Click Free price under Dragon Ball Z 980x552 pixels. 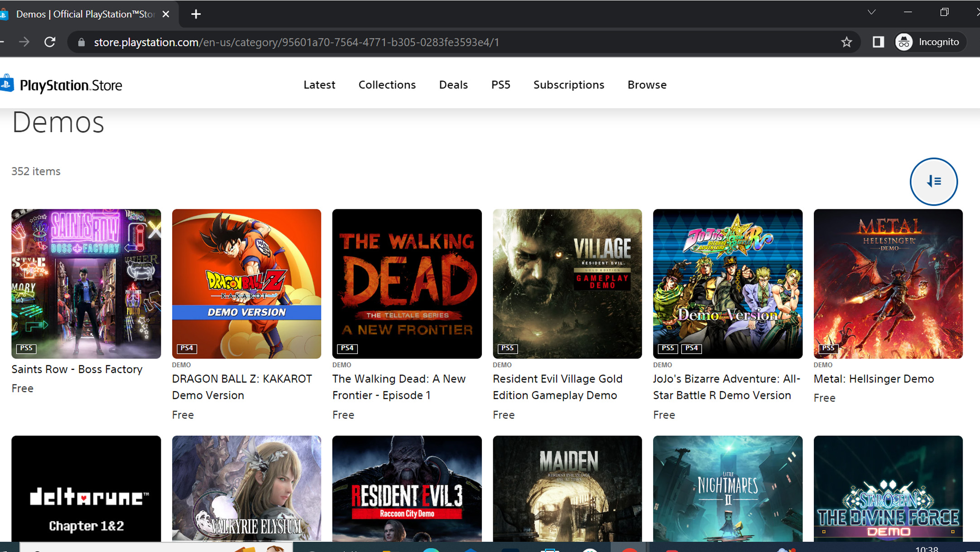click(183, 415)
